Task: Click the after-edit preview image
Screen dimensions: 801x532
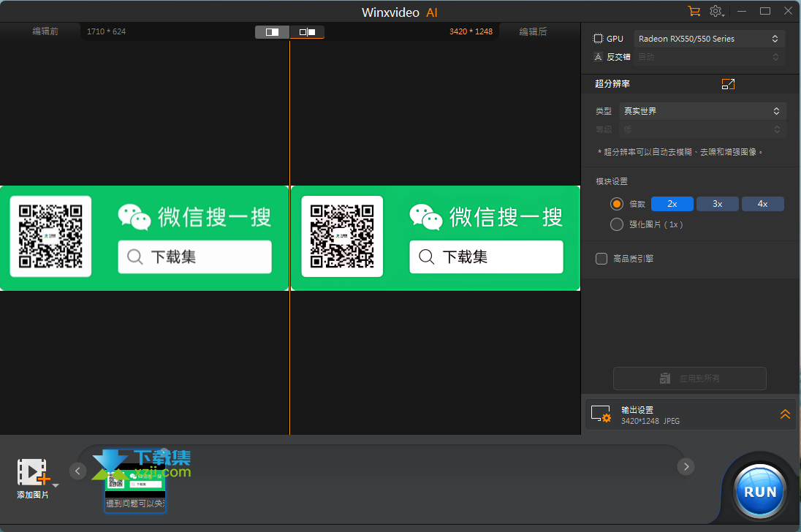Action: (436, 238)
